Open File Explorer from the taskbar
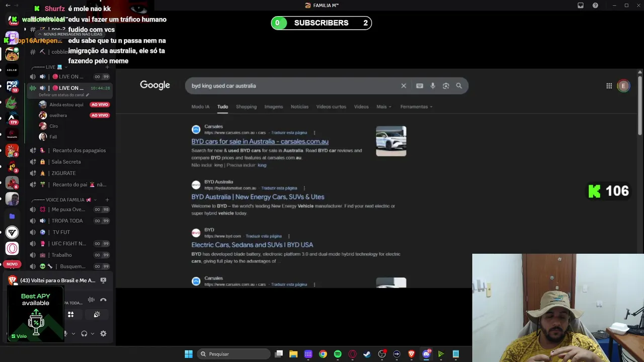 [293, 354]
